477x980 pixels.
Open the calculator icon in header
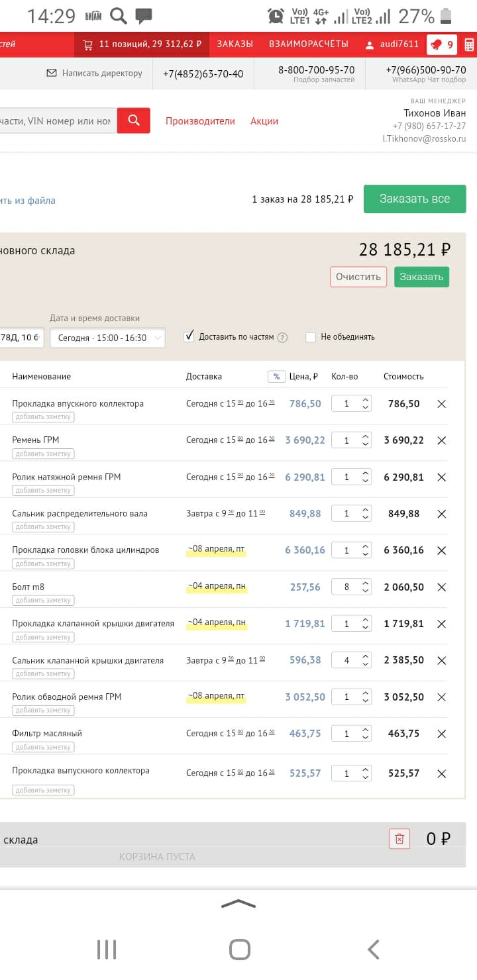(469, 44)
